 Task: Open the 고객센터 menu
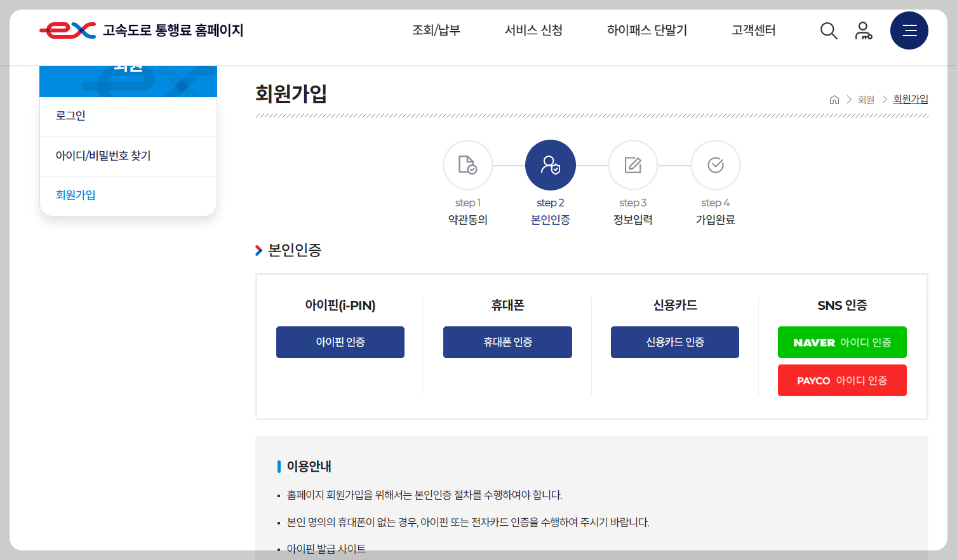(753, 30)
